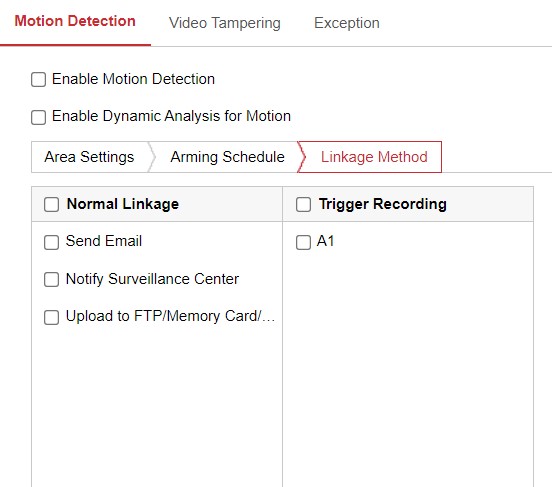This screenshot has height=487, width=552.
Task: Enable Dynamic Analysis for Motion checkbox
Action: click(x=38, y=117)
